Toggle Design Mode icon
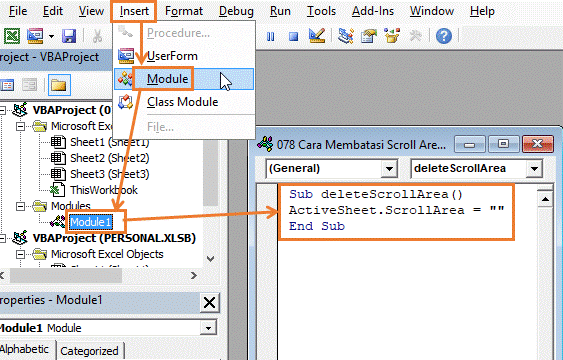The width and height of the screenshot is (563, 360). (x=317, y=36)
